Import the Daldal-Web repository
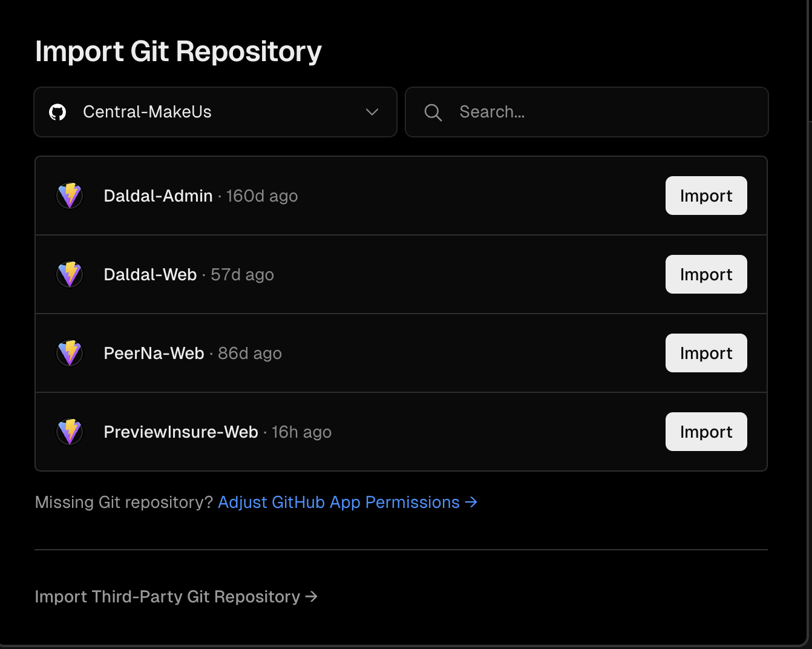Viewport: 812px width, 649px height. coord(706,274)
